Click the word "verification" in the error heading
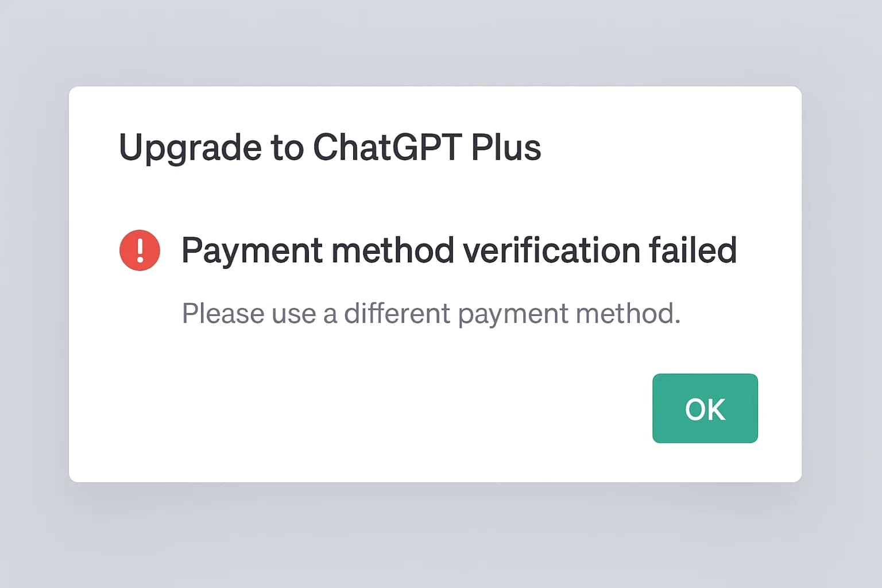 pos(551,250)
